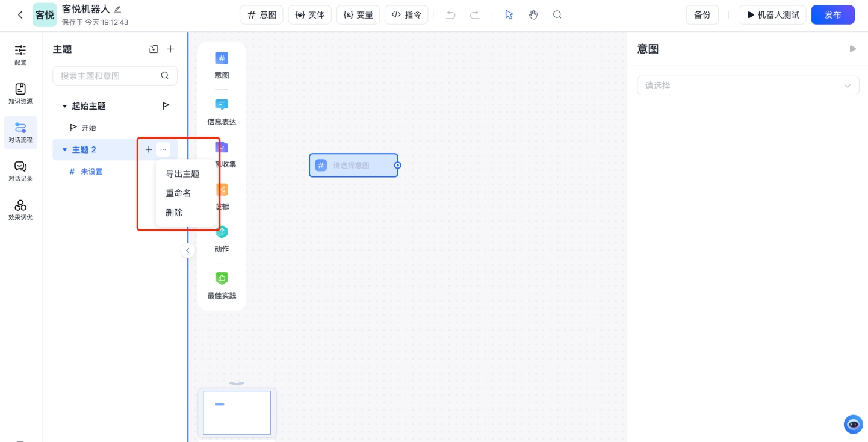The height and width of the screenshot is (442, 868).
Task: Choose 重命名 from context menu
Action: (178, 193)
